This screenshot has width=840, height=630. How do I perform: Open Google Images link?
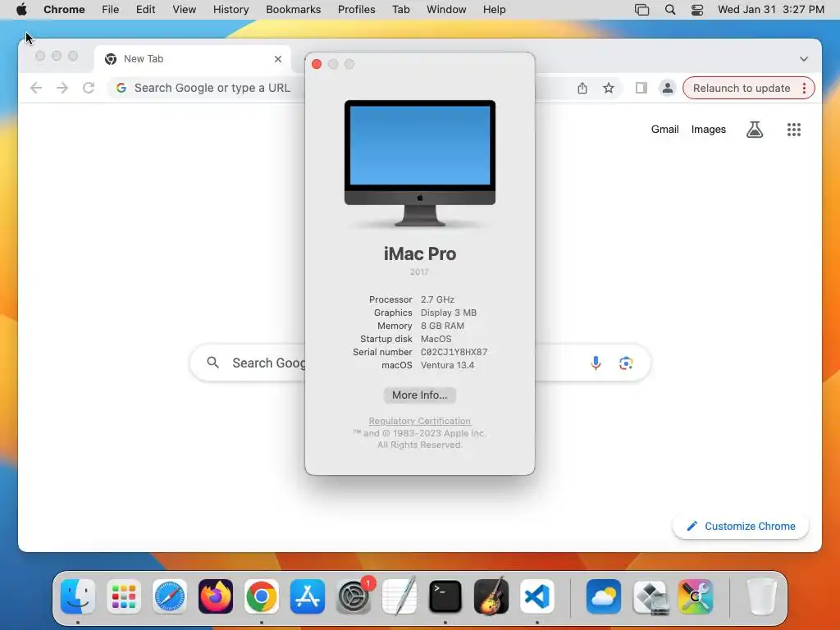click(x=708, y=129)
